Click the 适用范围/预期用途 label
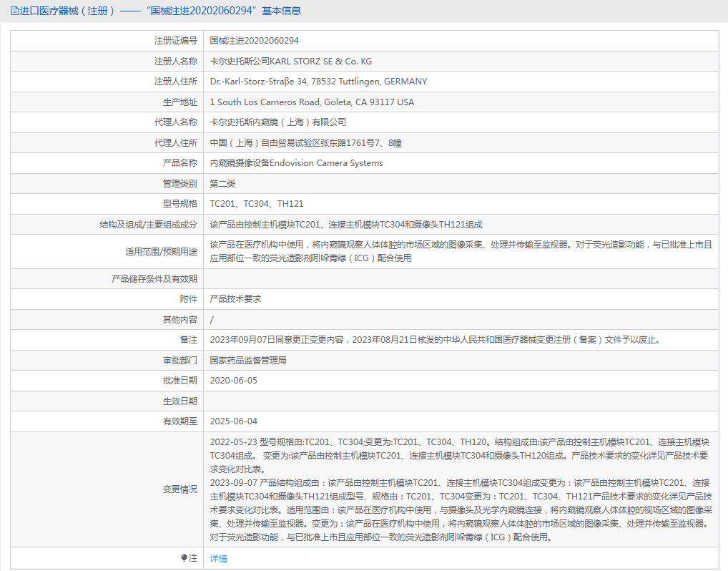The width and height of the screenshot is (728, 571). pyautogui.click(x=161, y=251)
